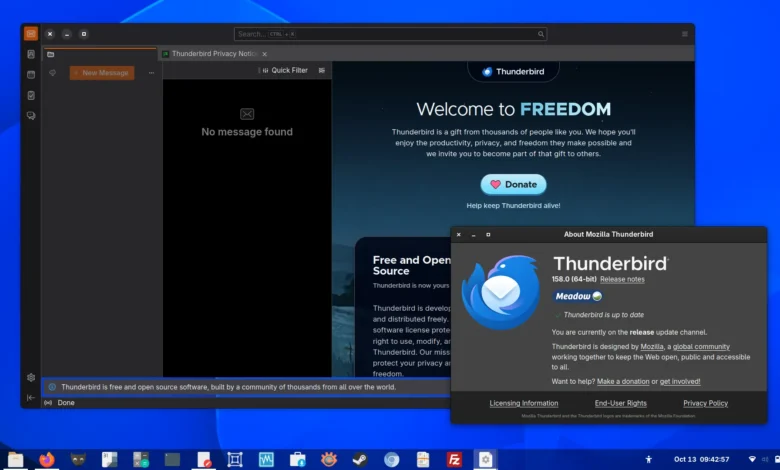Screen dimensions: 780x470
Task: Switch to the mail folder tab
Action: point(99,54)
